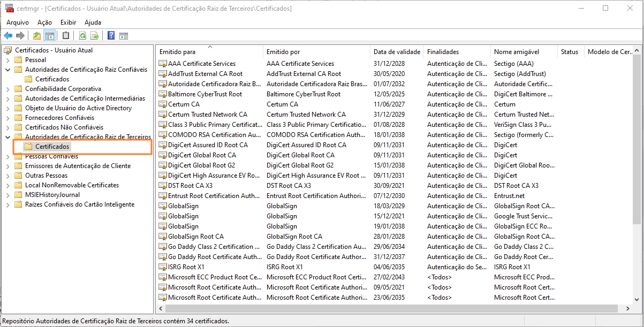Expand the Pessoal tree node
The image size is (644, 327).
click(x=8, y=60)
